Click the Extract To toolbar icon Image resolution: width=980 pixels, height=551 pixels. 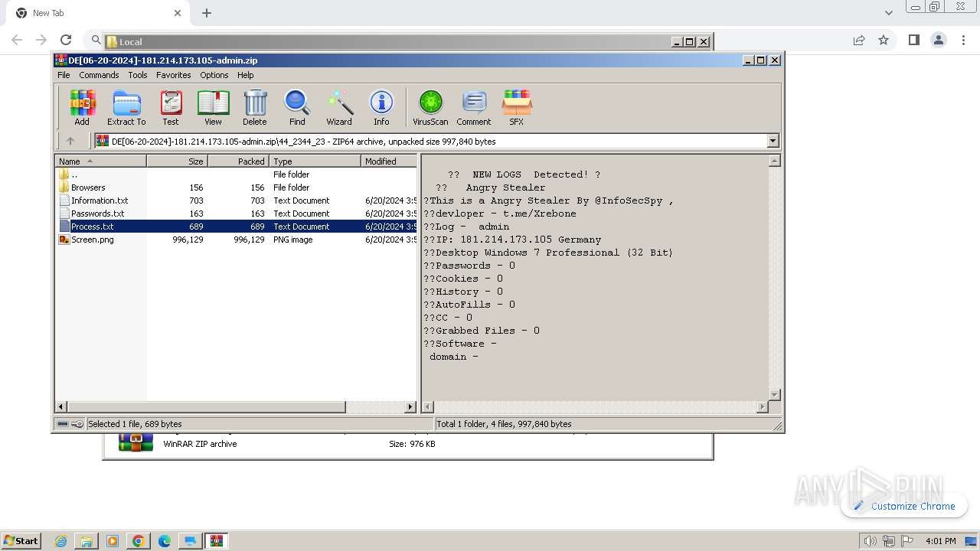[x=126, y=107]
